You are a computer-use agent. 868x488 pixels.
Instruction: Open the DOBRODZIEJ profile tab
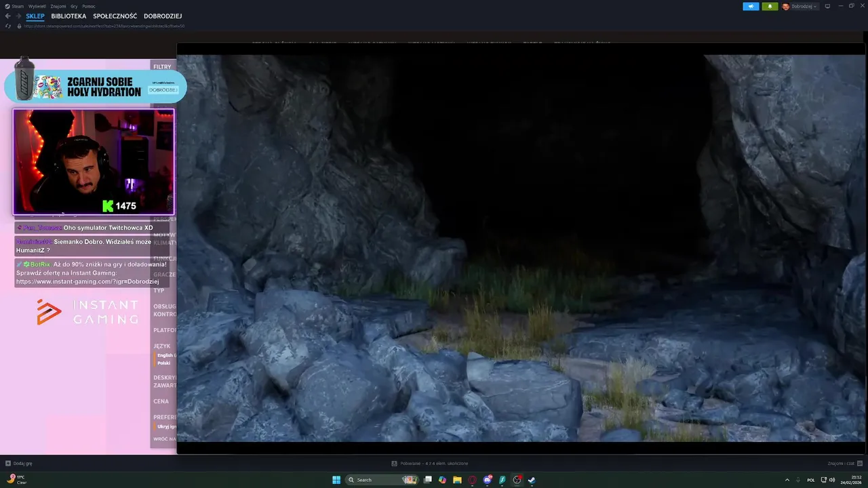tap(163, 16)
